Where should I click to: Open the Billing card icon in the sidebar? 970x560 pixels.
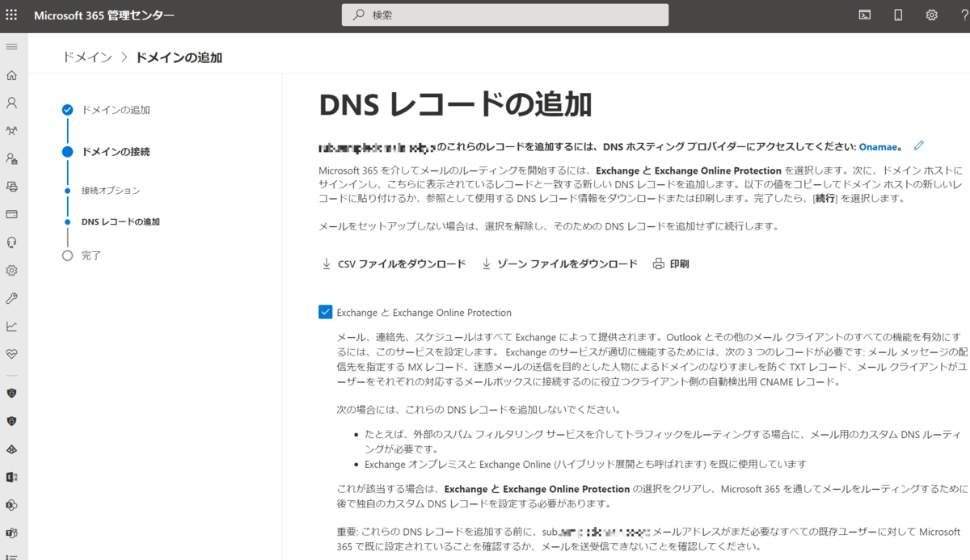(11, 214)
